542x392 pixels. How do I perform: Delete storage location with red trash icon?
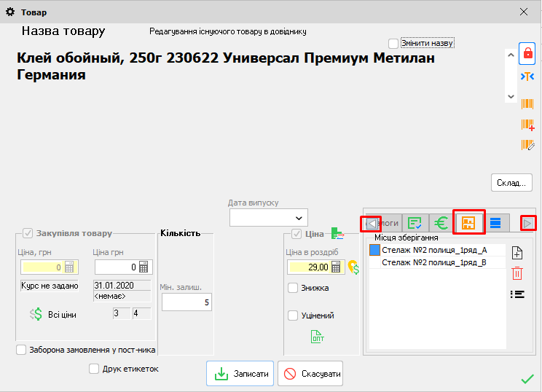[x=517, y=273]
